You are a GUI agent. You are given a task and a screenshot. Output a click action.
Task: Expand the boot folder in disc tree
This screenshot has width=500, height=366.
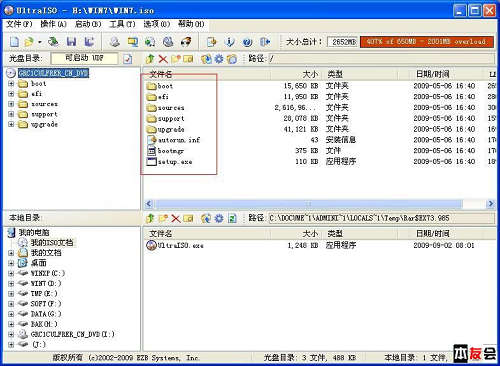pos(11,83)
